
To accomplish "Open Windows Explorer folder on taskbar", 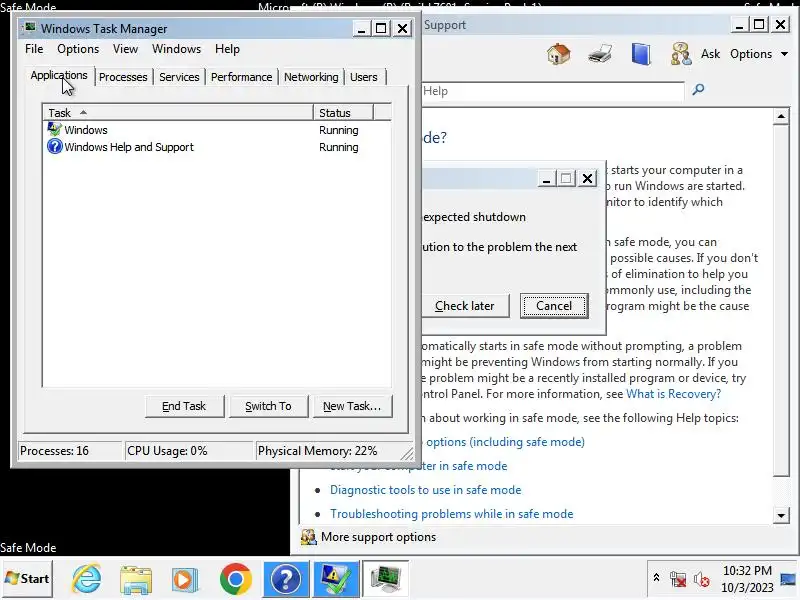I will [x=136, y=580].
